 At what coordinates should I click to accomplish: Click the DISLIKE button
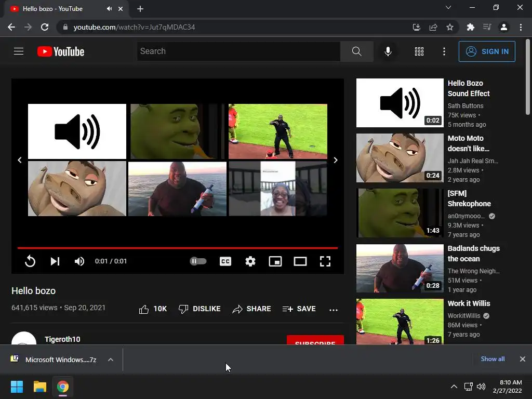point(199,309)
